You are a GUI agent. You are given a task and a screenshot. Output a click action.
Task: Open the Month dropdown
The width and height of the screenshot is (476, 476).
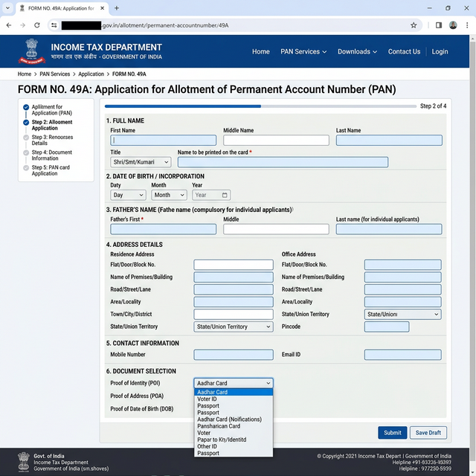[169, 195]
